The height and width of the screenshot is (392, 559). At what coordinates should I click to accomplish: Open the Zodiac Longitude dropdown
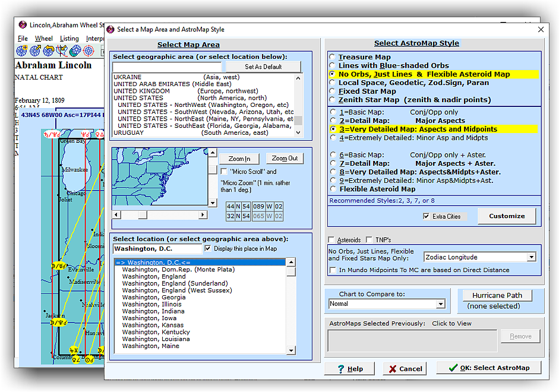point(531,257)
